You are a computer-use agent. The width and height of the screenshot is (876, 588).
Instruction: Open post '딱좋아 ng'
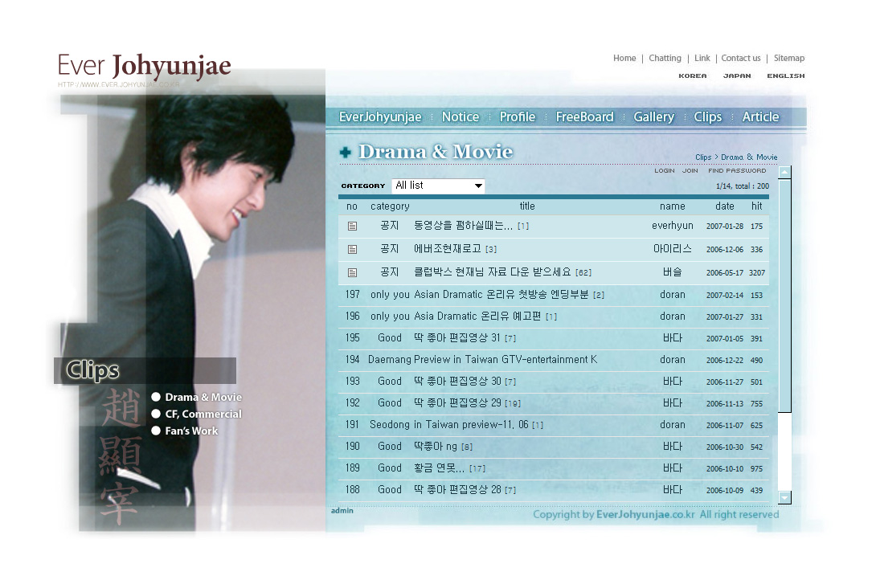point(436,446)
